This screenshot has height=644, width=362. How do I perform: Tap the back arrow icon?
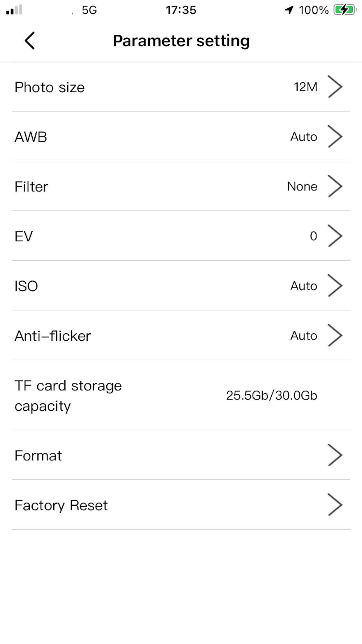click(30, 41)
